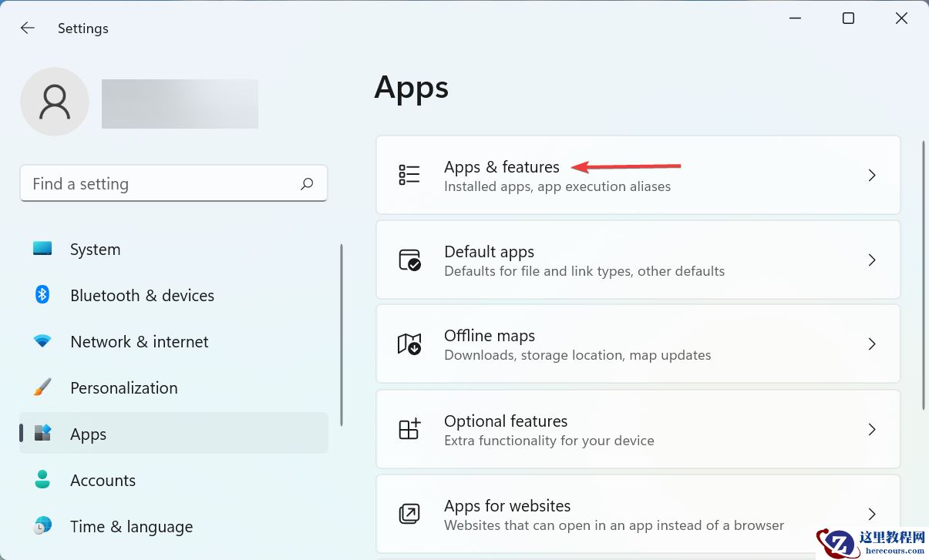
Task: Select Time & language section
Action: pyautogui.click(x=131, y=527)
